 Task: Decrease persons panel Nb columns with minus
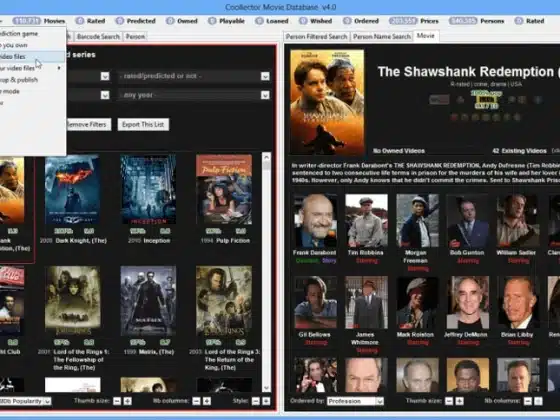[x=528, y=401]
